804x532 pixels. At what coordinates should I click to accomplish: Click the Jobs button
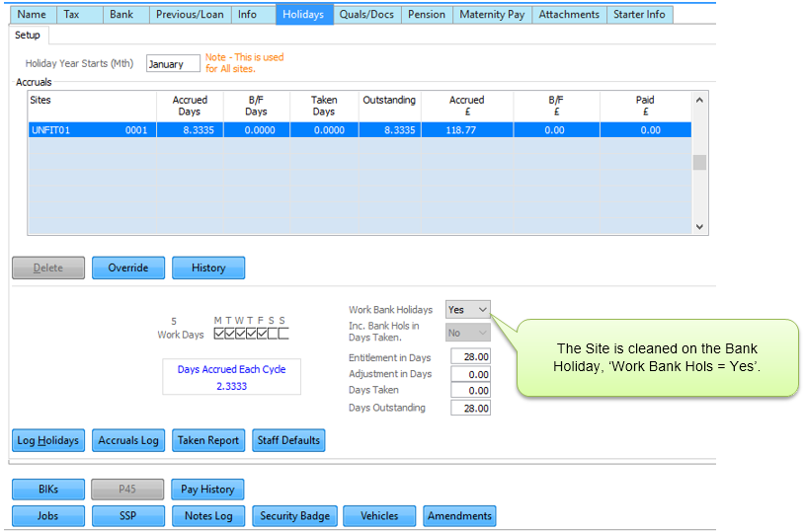(48, 515)
